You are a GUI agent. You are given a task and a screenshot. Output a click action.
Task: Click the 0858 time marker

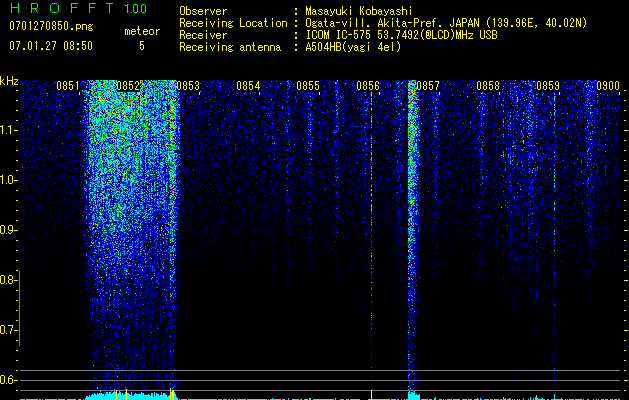click(x=488, y=86)
